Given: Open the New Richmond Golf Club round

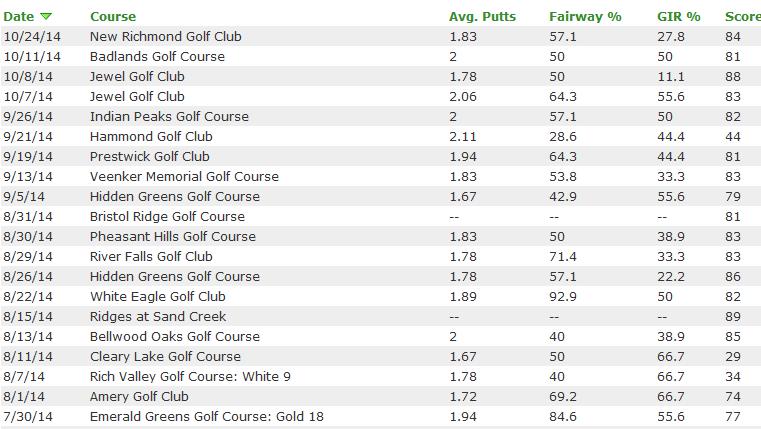Looking at the screenshot, I should pyautogui.click(x=165, y=37).
